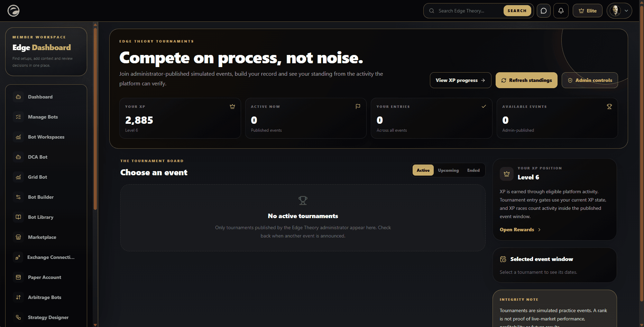Click the Manage Bots sidebar icon
The width and height of the screenshot is (644, 327).
[18, 117]
